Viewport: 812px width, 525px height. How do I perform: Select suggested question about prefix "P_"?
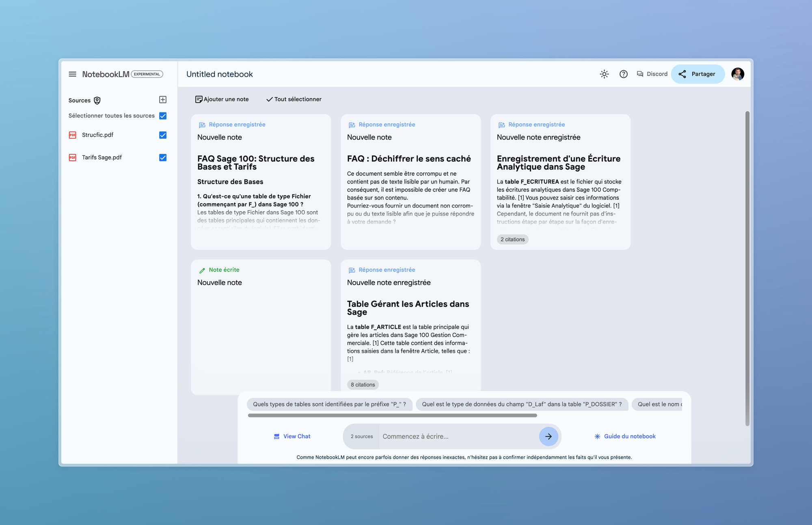pos(329,405)
